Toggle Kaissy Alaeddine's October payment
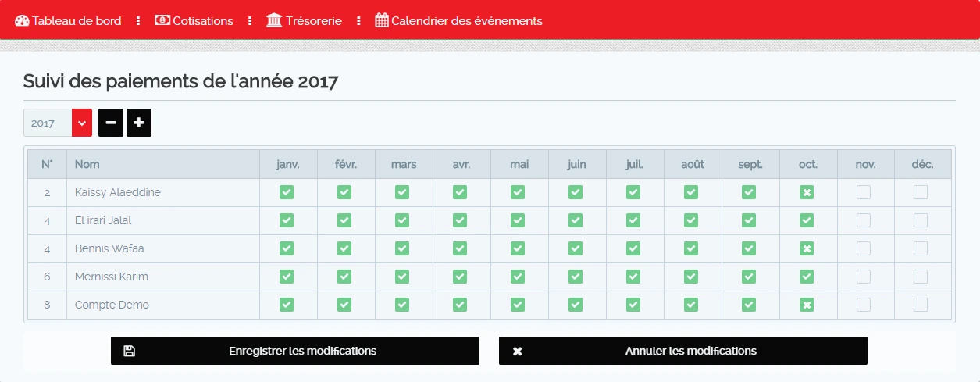 807,192
